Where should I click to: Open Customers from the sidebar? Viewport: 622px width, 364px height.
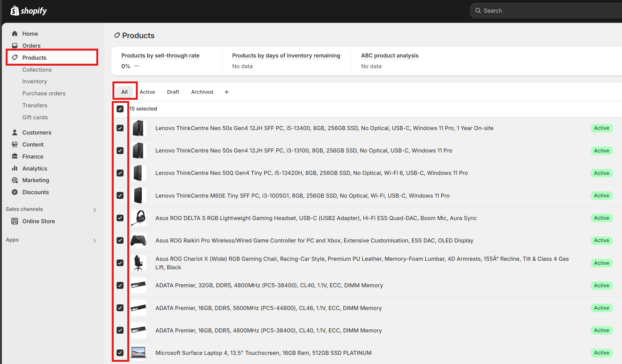click(x=15, y=132)
